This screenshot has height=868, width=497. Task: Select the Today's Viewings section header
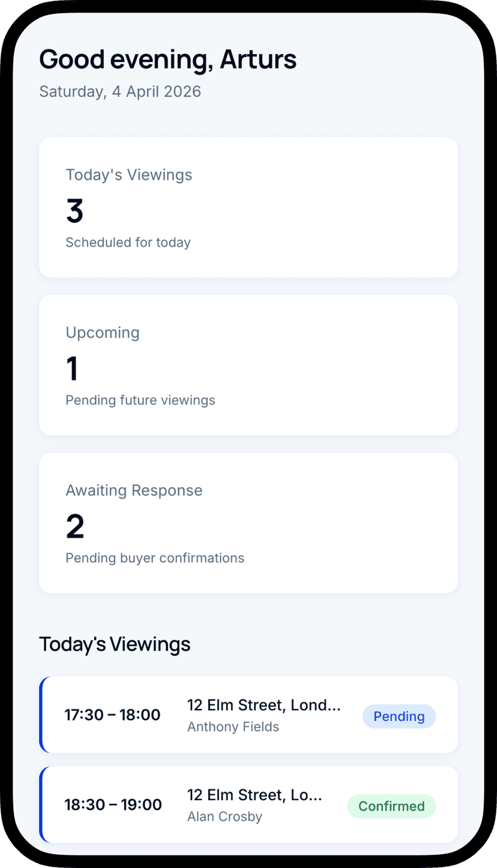114,644
